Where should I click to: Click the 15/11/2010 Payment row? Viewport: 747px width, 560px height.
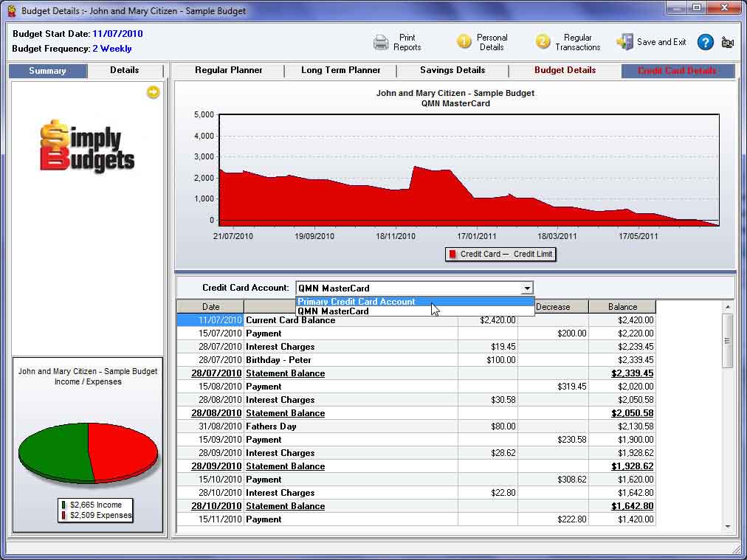pos(416,519)
